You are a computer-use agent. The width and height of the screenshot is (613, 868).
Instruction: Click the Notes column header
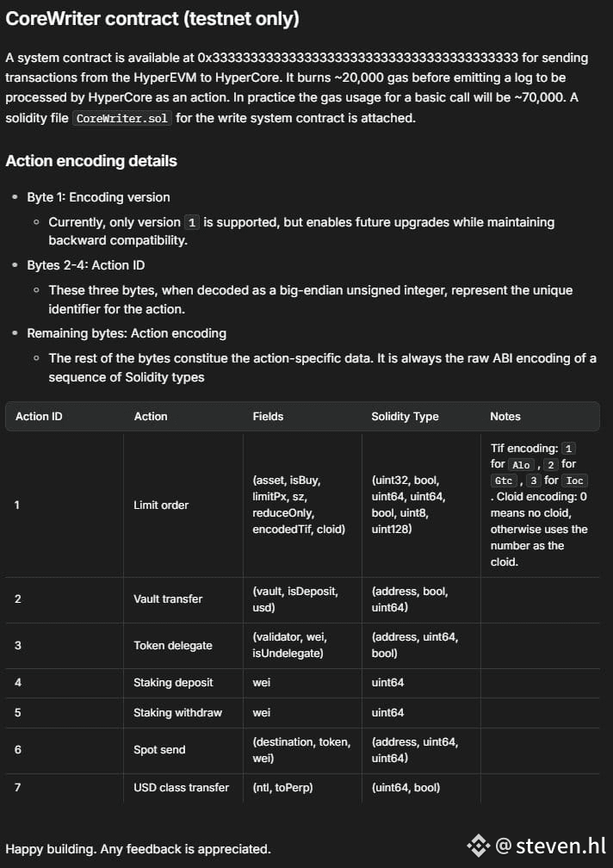(505, 416)
